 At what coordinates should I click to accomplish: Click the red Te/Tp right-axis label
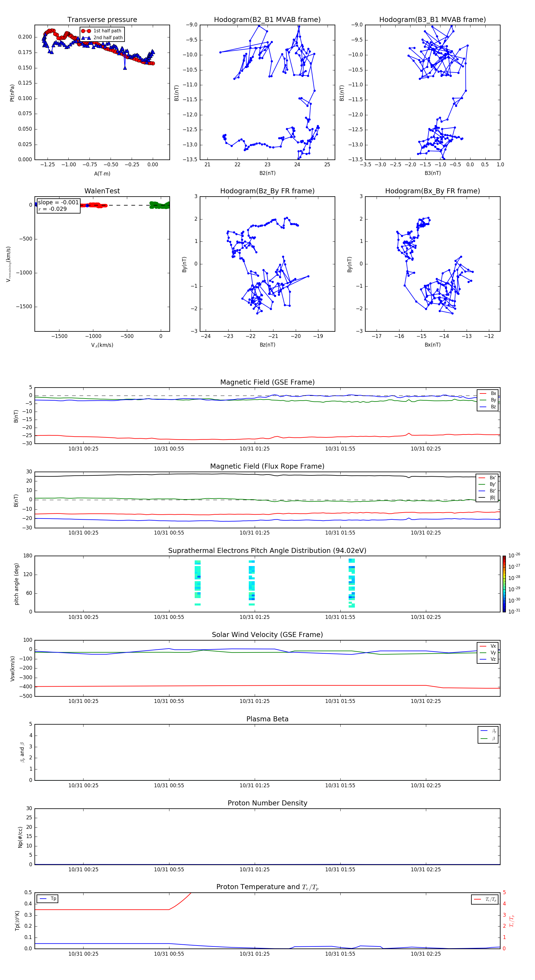click(512, 921)
